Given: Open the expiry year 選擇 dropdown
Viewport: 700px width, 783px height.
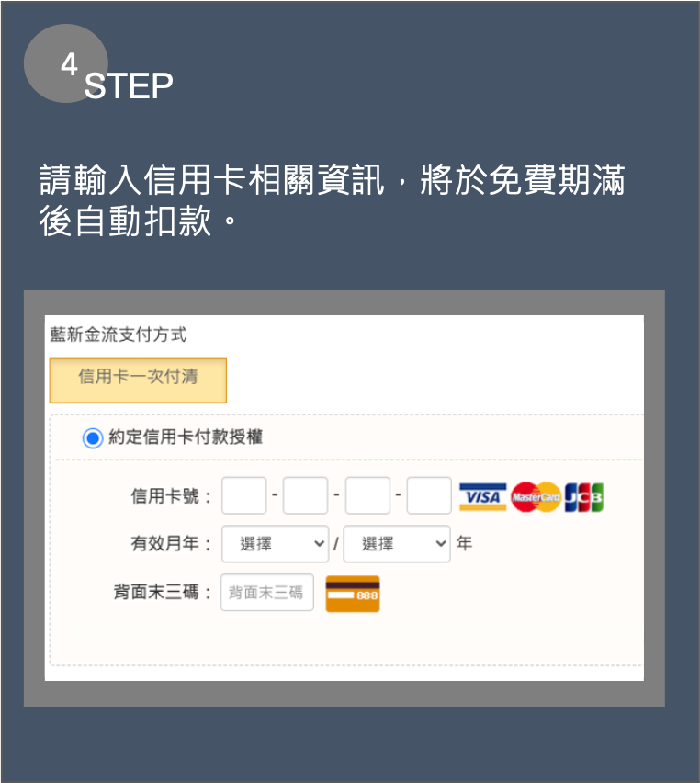Looking at the screenshot, I should [397, 544].
